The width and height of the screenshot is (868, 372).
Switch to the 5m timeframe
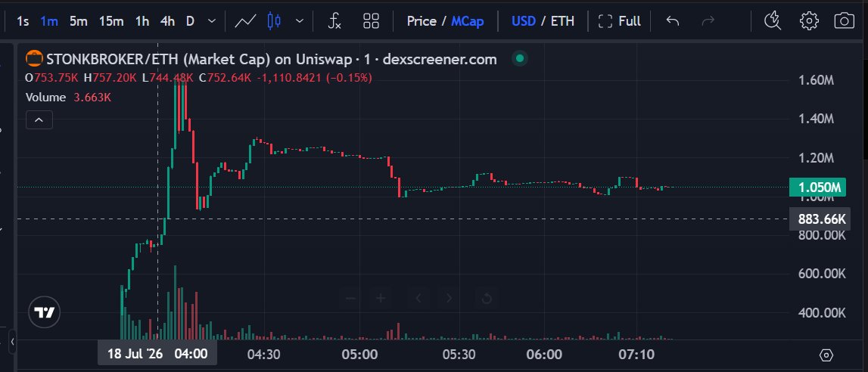79,22
